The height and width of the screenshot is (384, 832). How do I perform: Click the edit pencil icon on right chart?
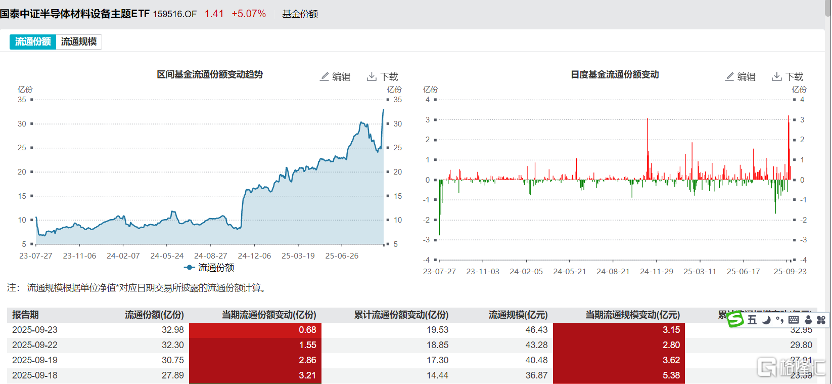[x=730, y=76]
